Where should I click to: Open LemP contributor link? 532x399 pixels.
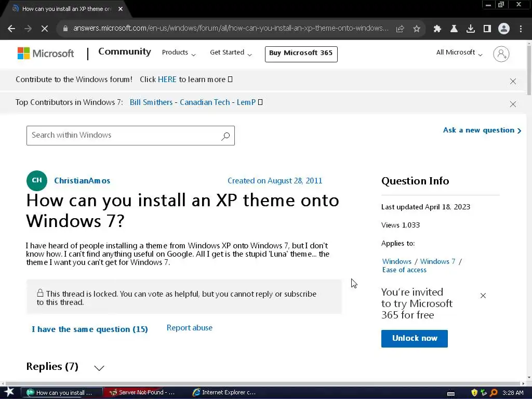(246, 102)
